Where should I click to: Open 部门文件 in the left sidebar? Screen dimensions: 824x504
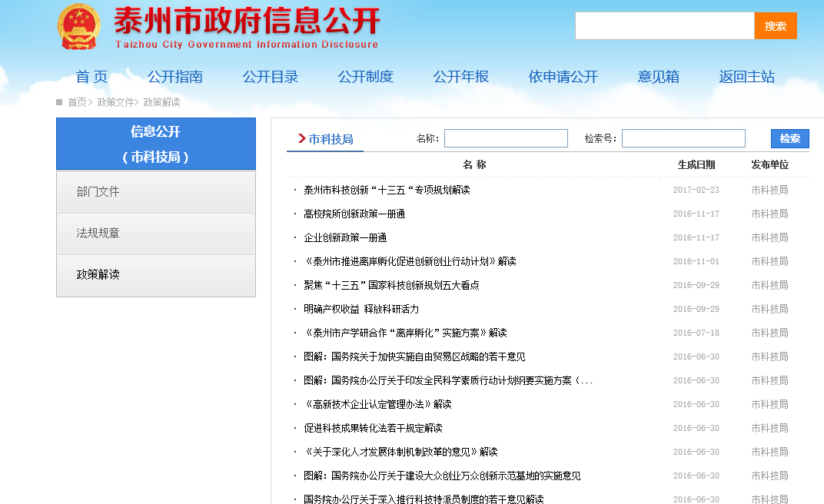98,192
